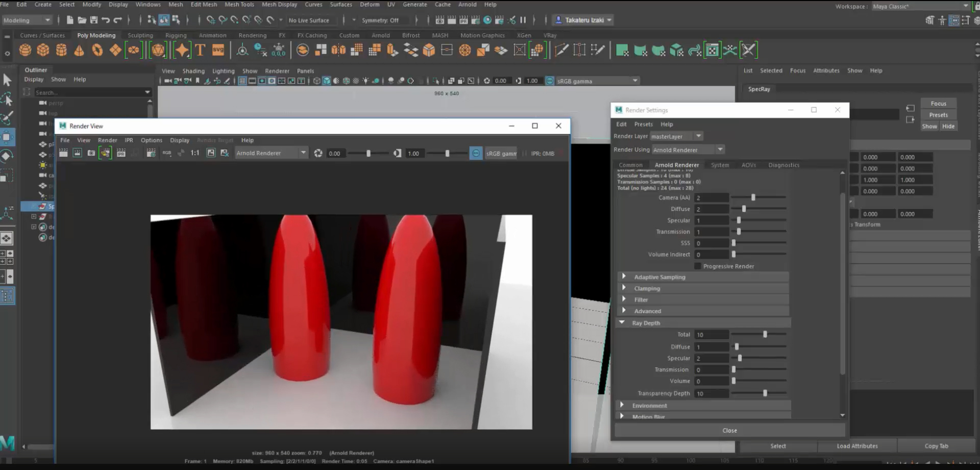Viewport: 980px width, 470px height.
Task: Switch to the AOVs tab
Action: point(748,165)
